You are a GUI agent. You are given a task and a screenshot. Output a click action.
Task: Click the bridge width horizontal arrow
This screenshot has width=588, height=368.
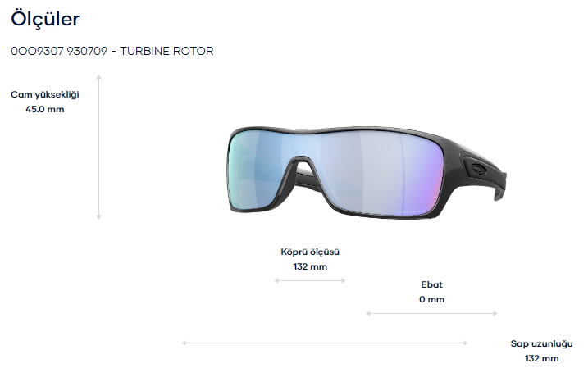click(310, 280)
